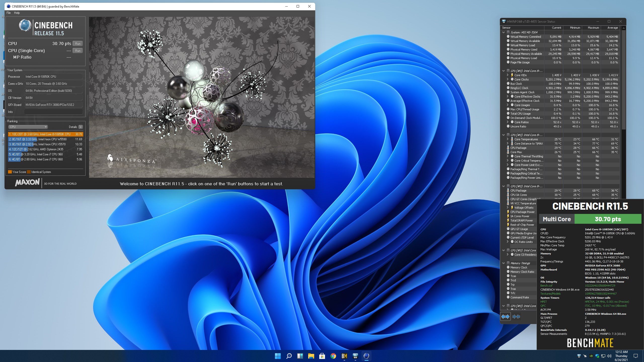Image resolution: width=644 pixels, height=362 pixels.
Task: Select the Xeon W5590 ranking entry
Action: (46, 139)
